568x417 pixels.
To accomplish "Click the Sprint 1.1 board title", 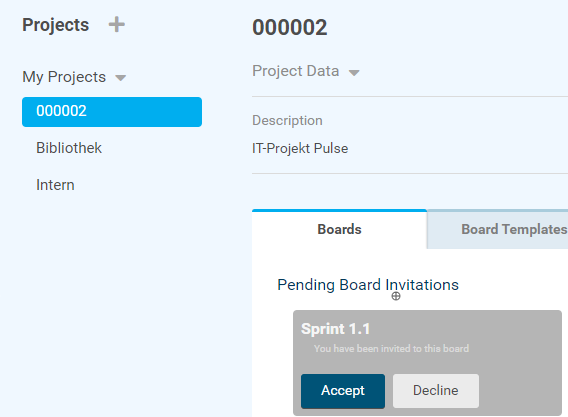I will coord(335,329).
